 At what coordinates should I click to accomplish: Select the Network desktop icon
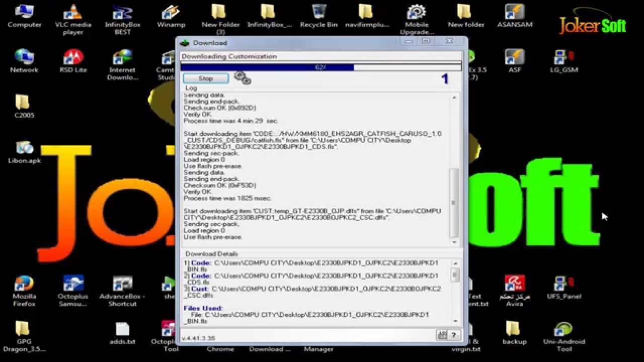pos(24,61)
